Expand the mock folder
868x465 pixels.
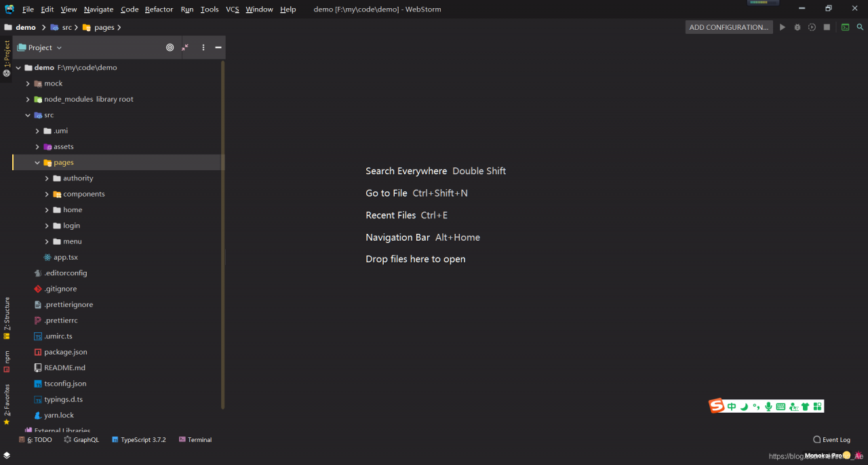pos(28,83)
